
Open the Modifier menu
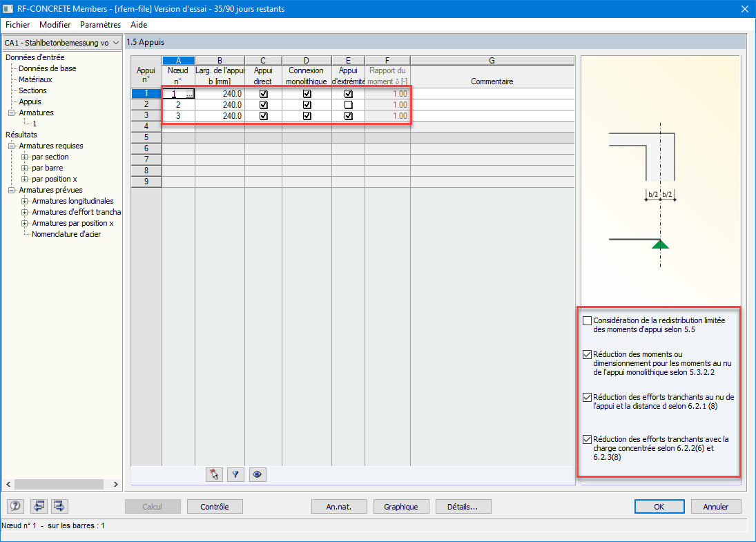[x=55, y=25]
